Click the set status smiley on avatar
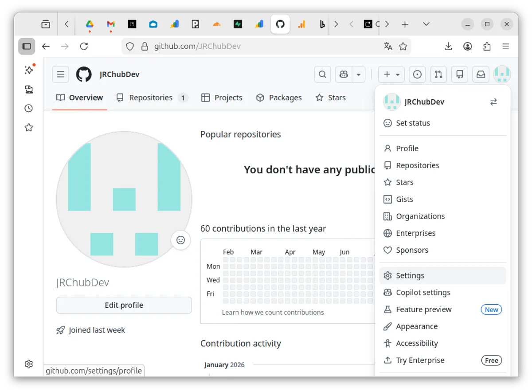 point(180,240)
